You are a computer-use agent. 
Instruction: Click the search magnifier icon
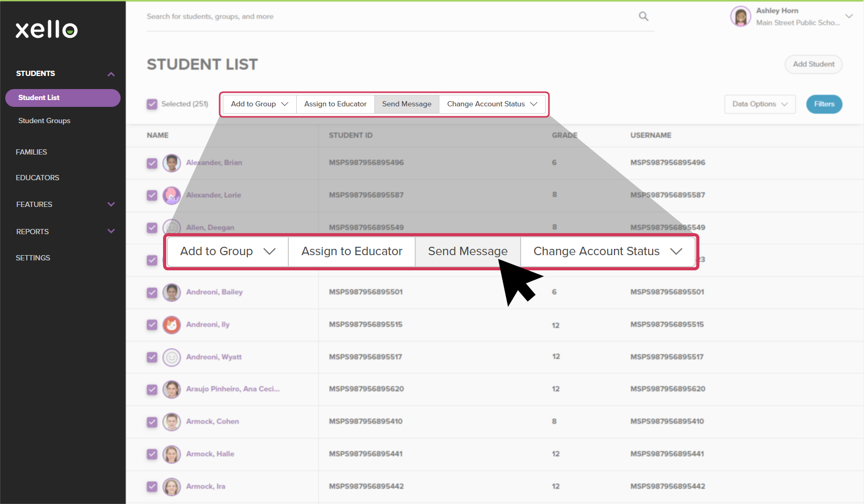tap(643, 16)
